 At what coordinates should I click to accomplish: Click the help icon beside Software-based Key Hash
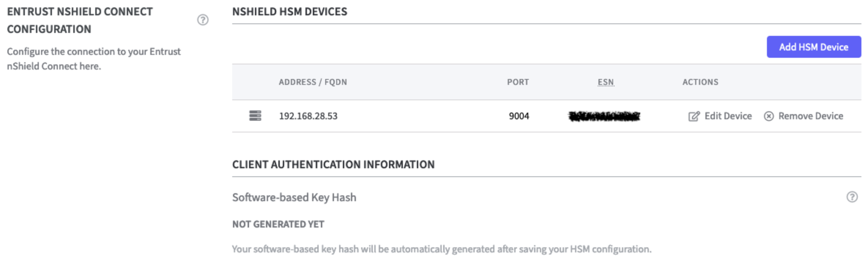tap(852, 196)
